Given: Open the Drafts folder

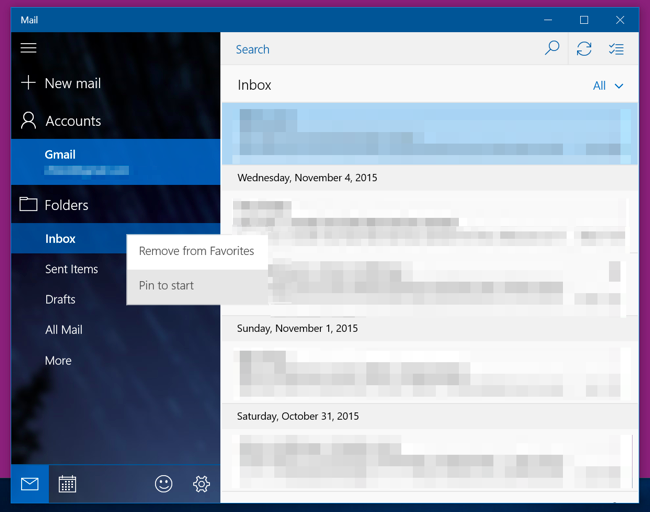Looking at the screenshot, I should coord(60,299).
